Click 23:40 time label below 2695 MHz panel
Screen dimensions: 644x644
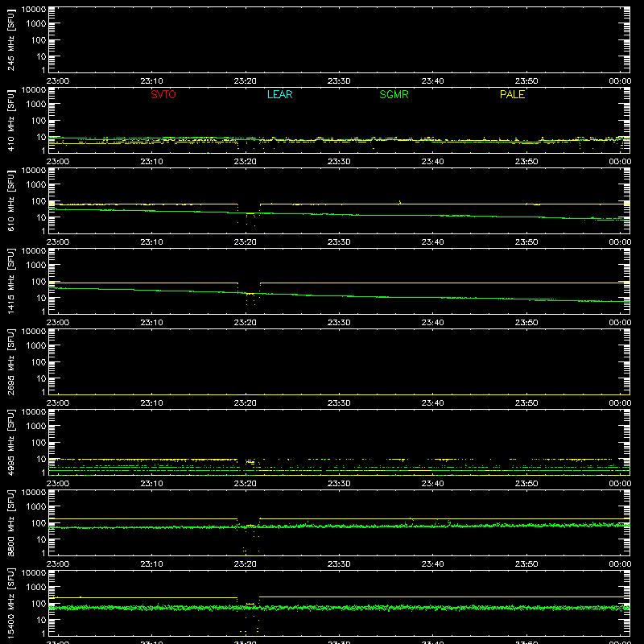[x=432, y=403]
